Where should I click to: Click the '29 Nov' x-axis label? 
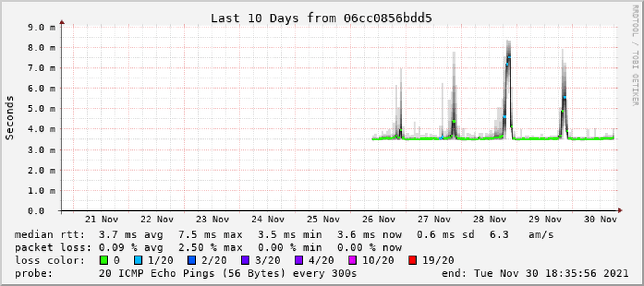coord(545,220)
